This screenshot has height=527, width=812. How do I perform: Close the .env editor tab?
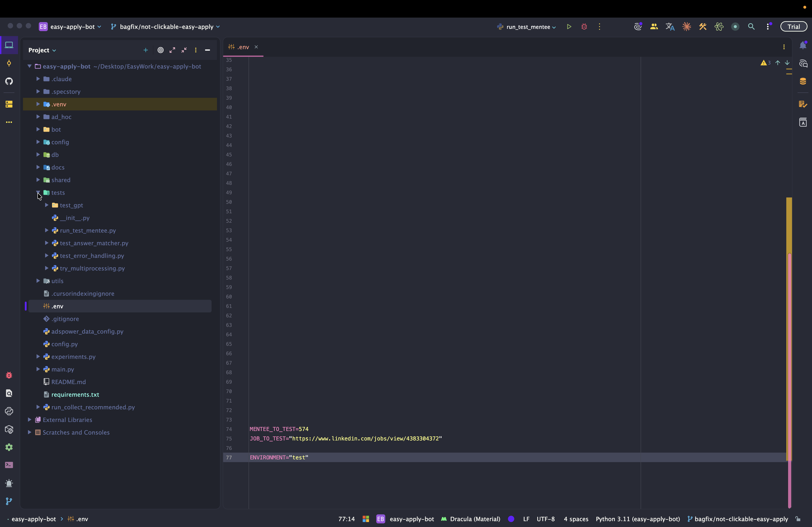point(256,47)
